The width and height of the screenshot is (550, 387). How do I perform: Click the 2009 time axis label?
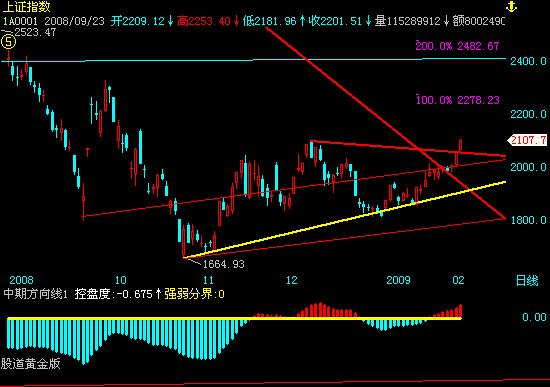[398, 280]
